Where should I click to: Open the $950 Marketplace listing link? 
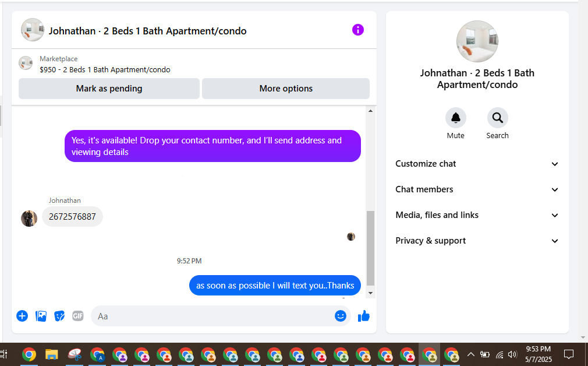(105, 69)
